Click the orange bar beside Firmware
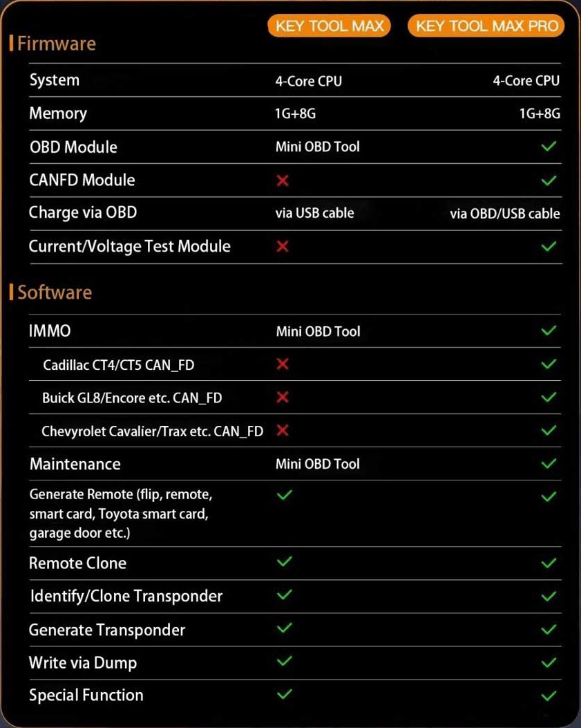The width and height of the screenshot is (581, 728). pyautogui.click(x=12, y=44)
